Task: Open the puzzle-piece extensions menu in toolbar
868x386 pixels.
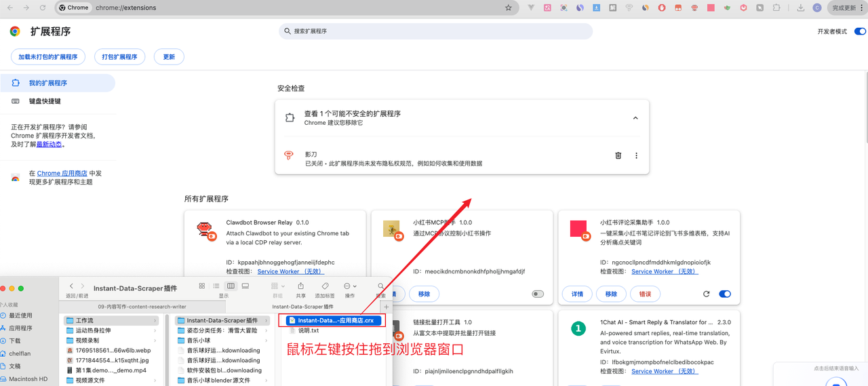Action: (x=776, y=7)
